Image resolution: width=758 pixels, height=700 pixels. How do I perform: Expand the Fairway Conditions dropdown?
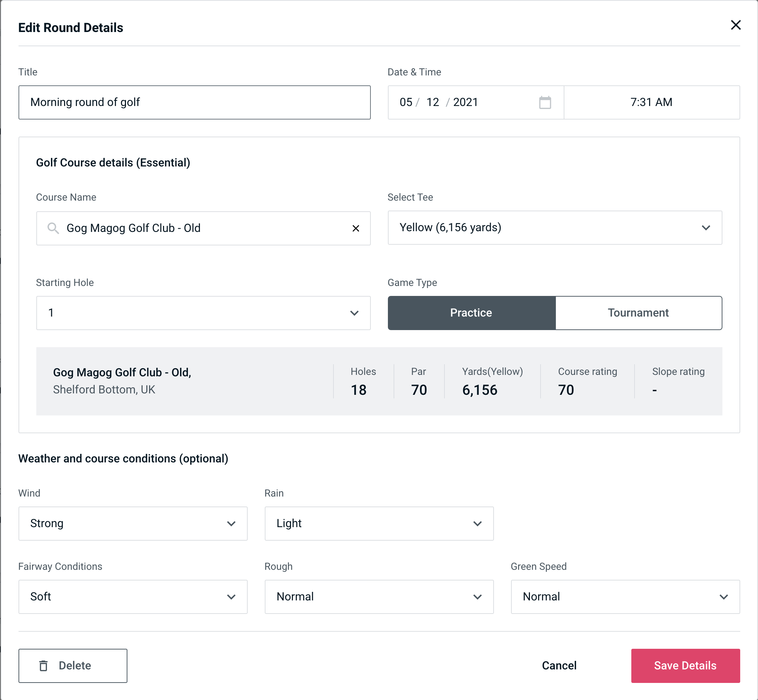(133, 596)
